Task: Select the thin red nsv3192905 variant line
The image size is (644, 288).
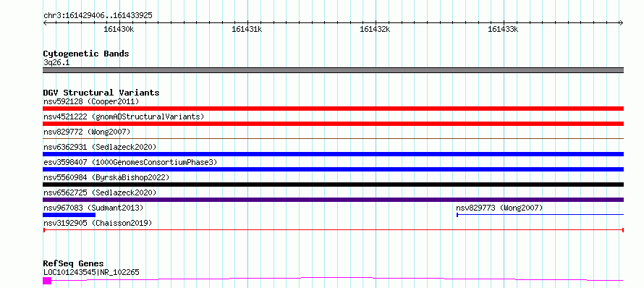Action: tap(333, 230)
